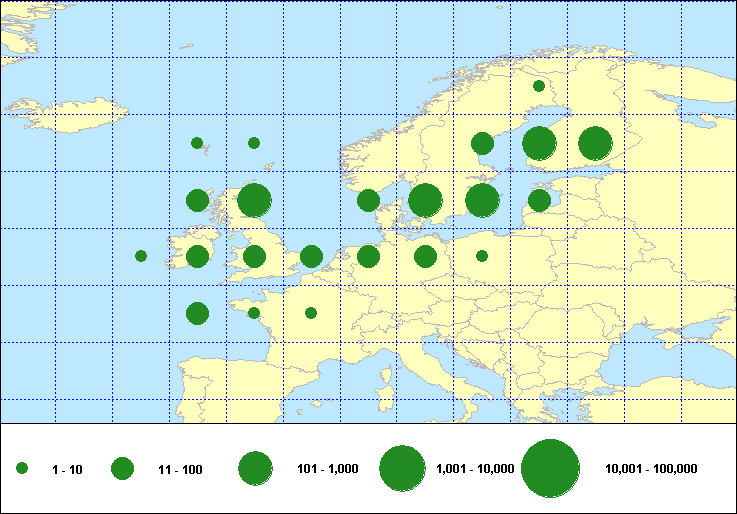Viewport: 737px width, 514px height.
Task: Click the medium circle over Estonia
Action: coord(539,200)
